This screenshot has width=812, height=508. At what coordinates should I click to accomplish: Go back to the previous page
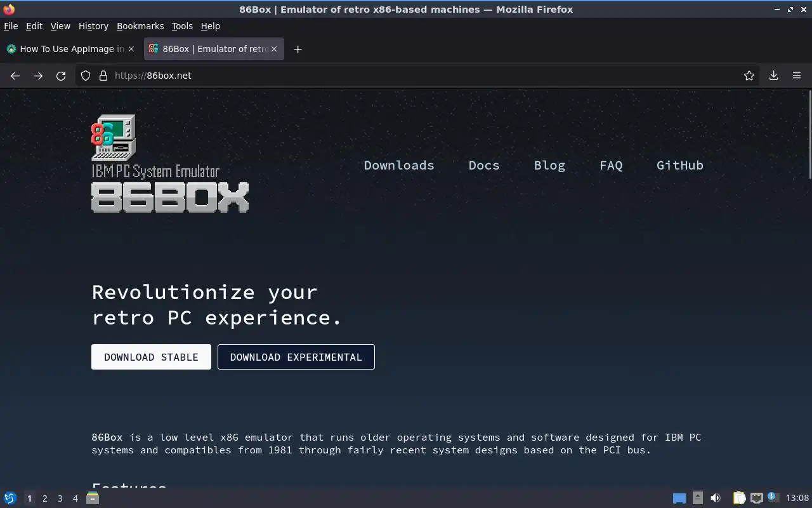coord(15,76)
